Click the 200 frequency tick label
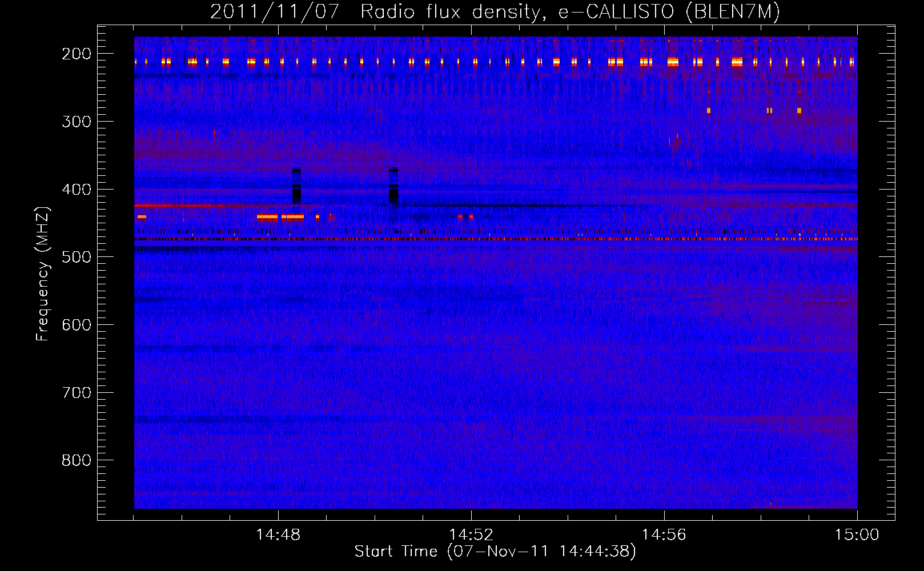924x571 pixels. 76,54
